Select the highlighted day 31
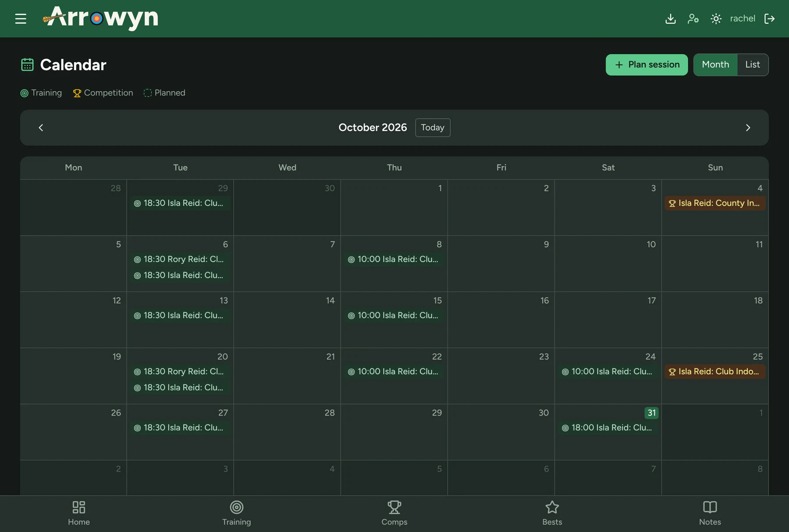Image resolution: width=789 pixels, height=532 pixels. point(651,413)
